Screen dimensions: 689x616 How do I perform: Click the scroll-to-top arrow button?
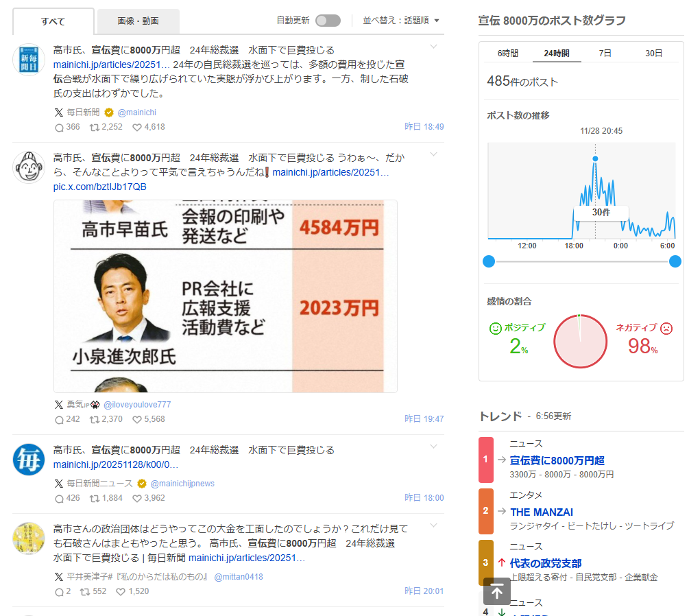click(x=497, y=591)
